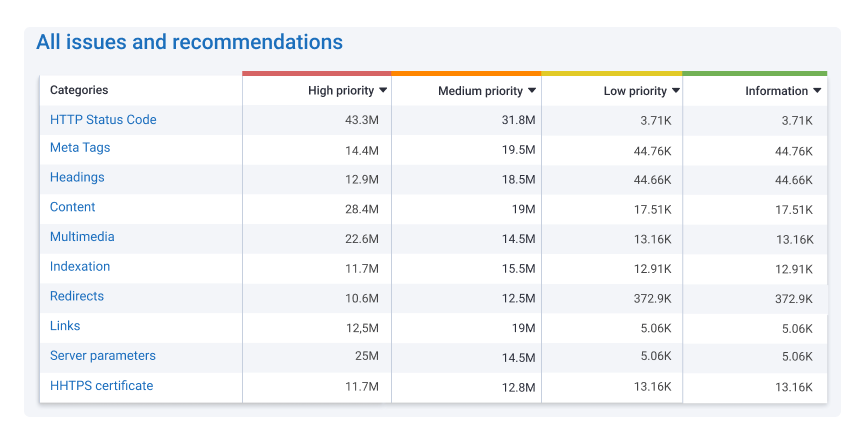Image resolution: width=868 pixels, height=439 pixels.
Task: Open the Indexation category link
Action: [x=80, y=267]
